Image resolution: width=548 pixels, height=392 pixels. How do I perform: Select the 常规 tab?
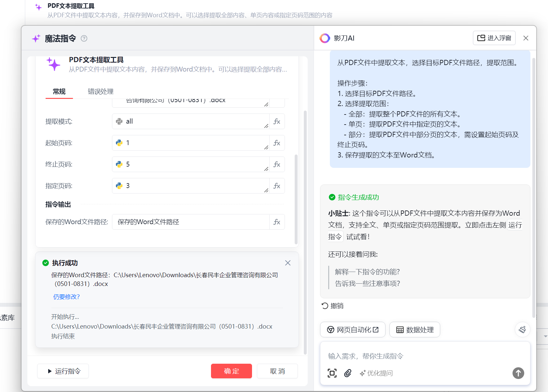pyautogui.click(x=59, y=91)
